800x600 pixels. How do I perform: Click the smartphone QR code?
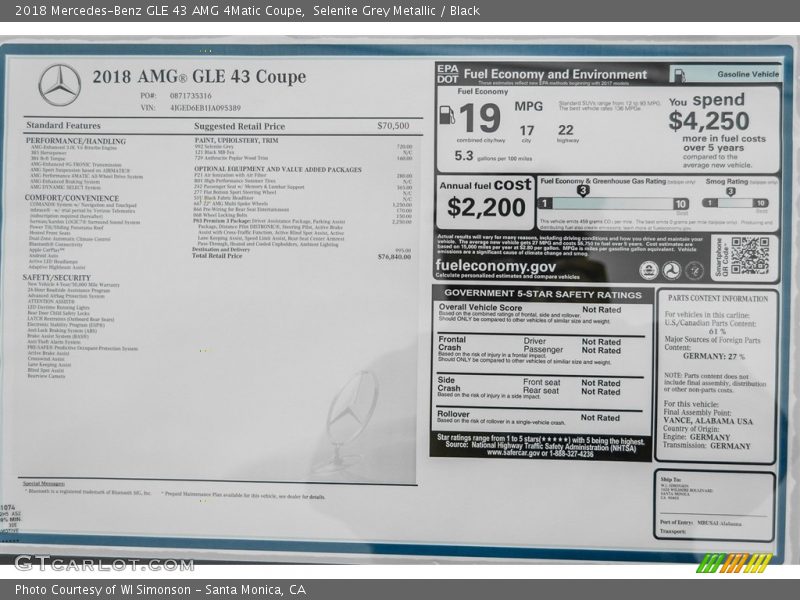tap(749, 256)
